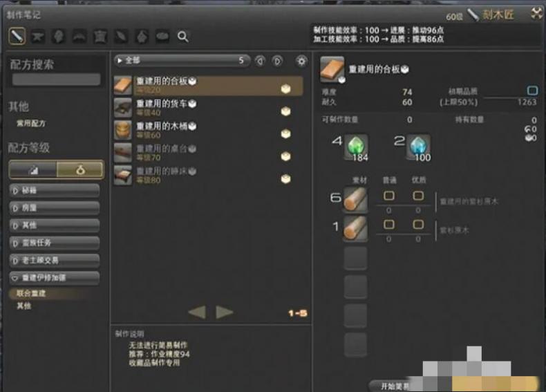
Task: Click plywood thumbnail in recipe list
Action: point(123,85)
